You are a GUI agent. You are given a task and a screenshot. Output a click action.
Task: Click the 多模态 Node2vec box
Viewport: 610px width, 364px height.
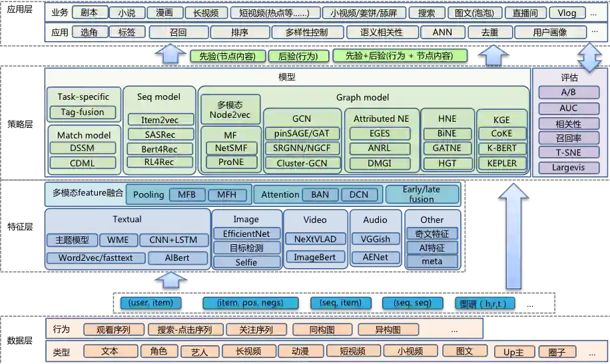coord(230,110)
